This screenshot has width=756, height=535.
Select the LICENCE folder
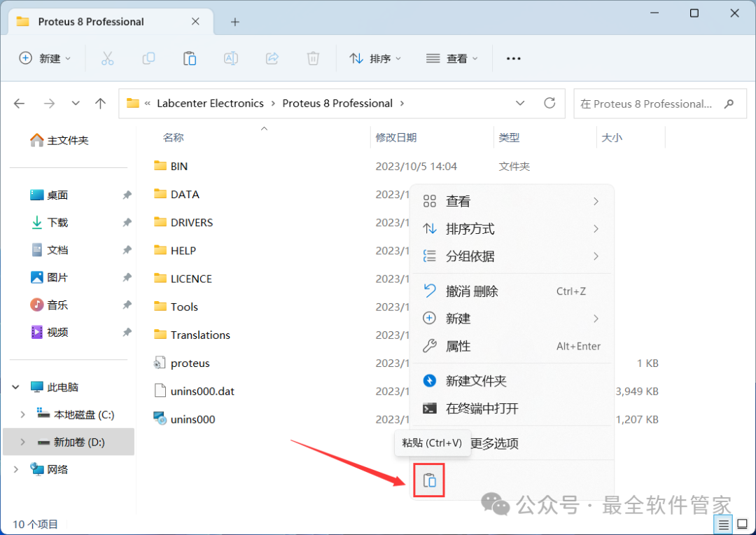click(x=183, y=279)
